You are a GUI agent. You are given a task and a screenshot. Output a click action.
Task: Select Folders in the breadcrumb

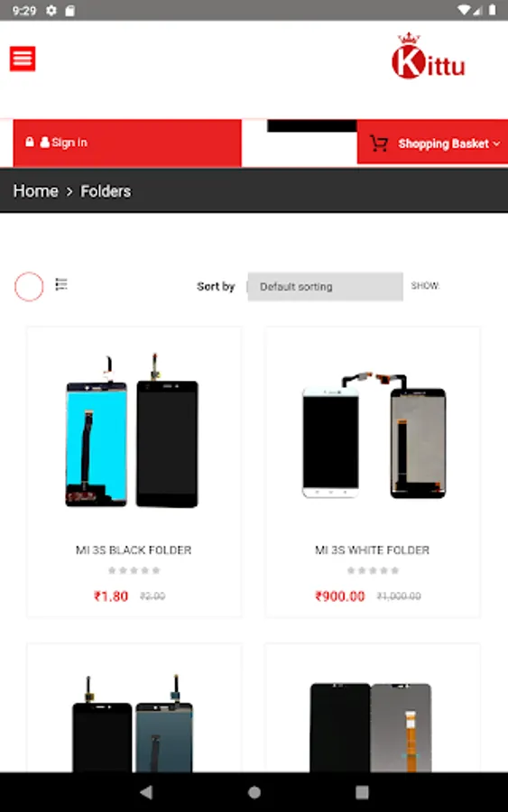(106, 191)
